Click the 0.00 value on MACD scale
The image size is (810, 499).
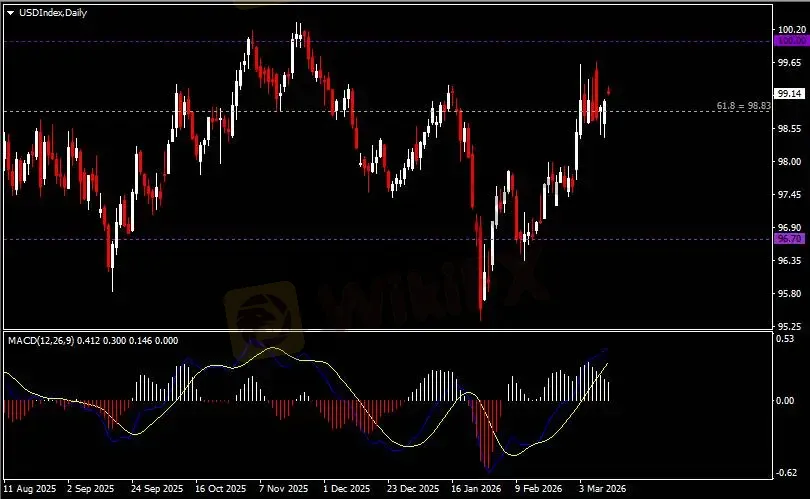[788, 401]
